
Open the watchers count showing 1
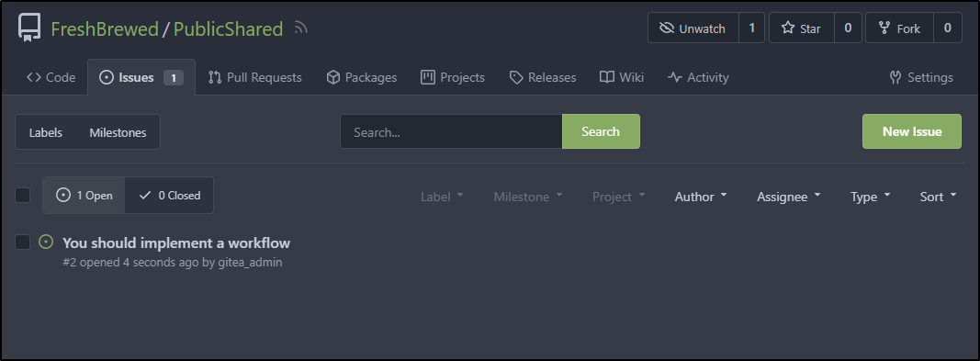752,28
